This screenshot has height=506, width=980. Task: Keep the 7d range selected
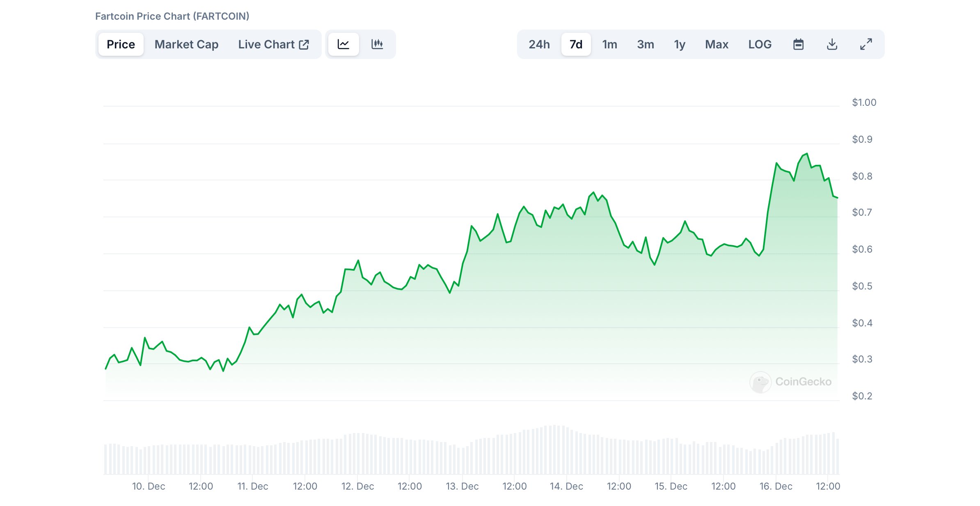pos(576,44)
